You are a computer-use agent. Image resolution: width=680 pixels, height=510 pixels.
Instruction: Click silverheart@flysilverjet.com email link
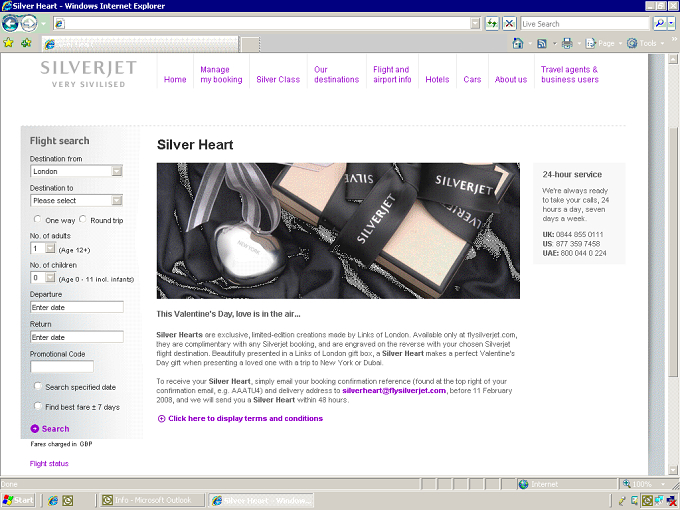point(394,390)
